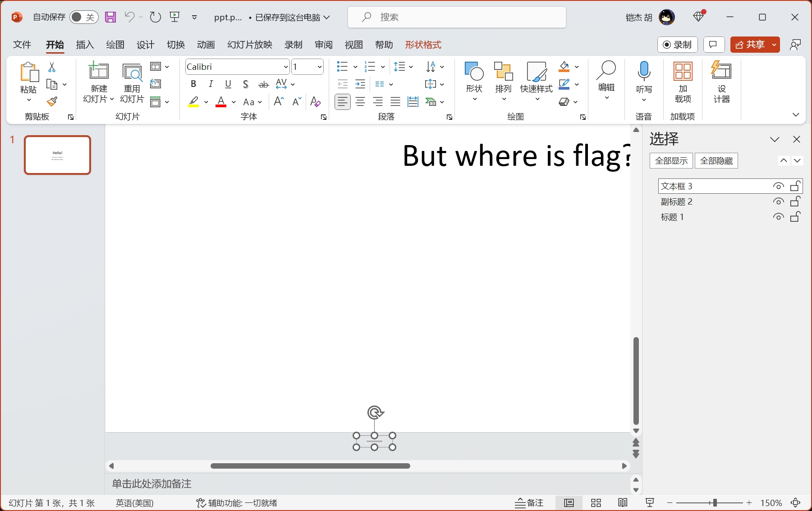Viewport: 812px width, 511px height.
Task: Expand the font size dropdown
Action: pos(320,67)
